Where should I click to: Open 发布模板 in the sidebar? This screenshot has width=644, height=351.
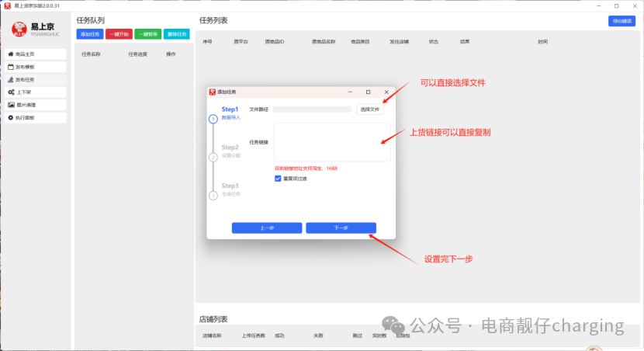click(36, 67)
